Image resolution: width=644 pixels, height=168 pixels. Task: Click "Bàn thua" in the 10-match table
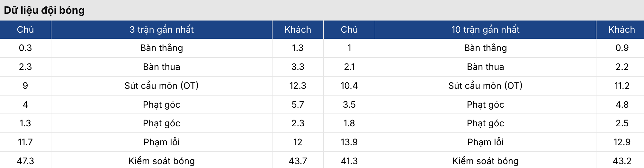coord(485,67)
